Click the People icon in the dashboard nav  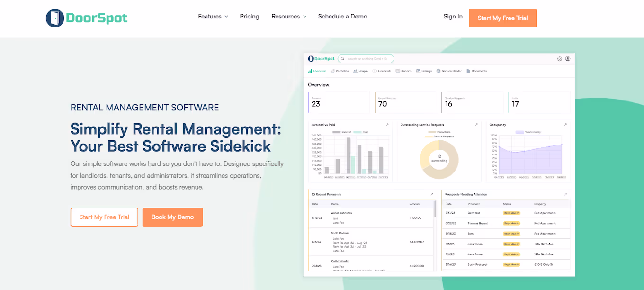tap(355, 71)
